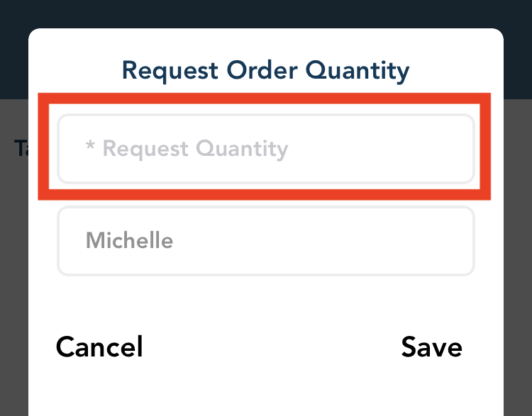This screenshot has height=416, width=532.
Task: Hit the Save text button
Action: point(431,347)
